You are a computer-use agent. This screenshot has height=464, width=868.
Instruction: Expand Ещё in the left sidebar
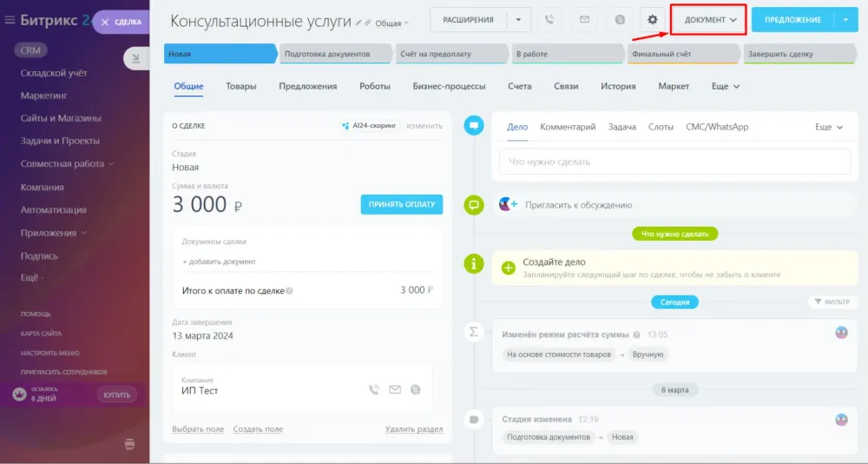tap(31, 278)
